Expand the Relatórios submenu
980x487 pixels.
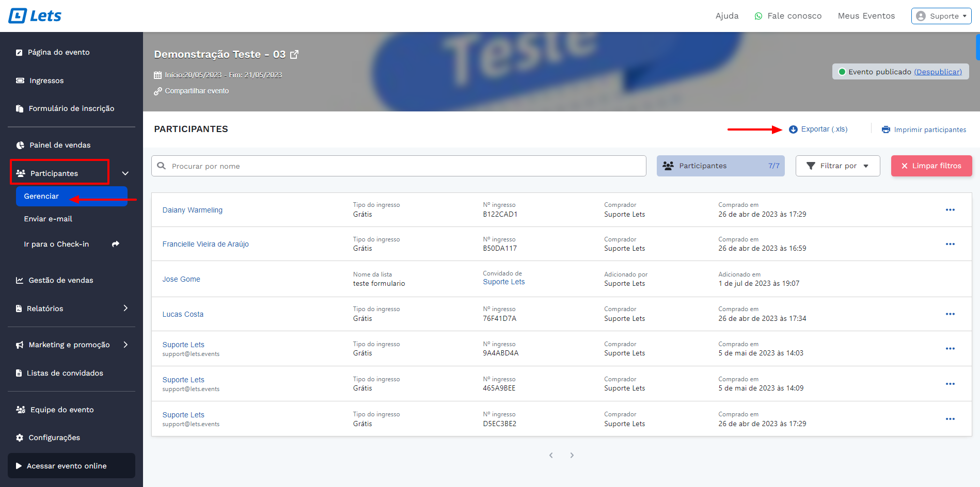[x=125, y=309]
